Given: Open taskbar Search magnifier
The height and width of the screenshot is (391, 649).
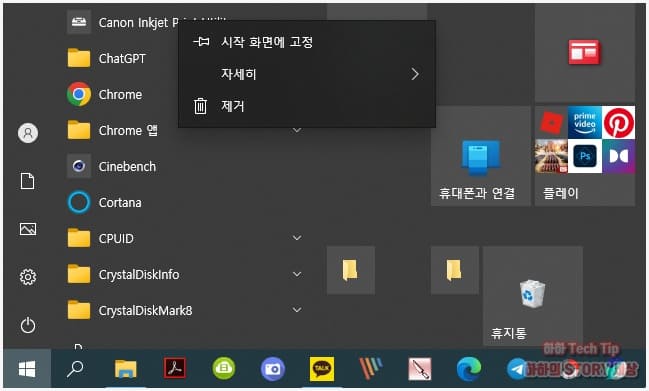Looking at the screenshot, I should tap(75, 368).
